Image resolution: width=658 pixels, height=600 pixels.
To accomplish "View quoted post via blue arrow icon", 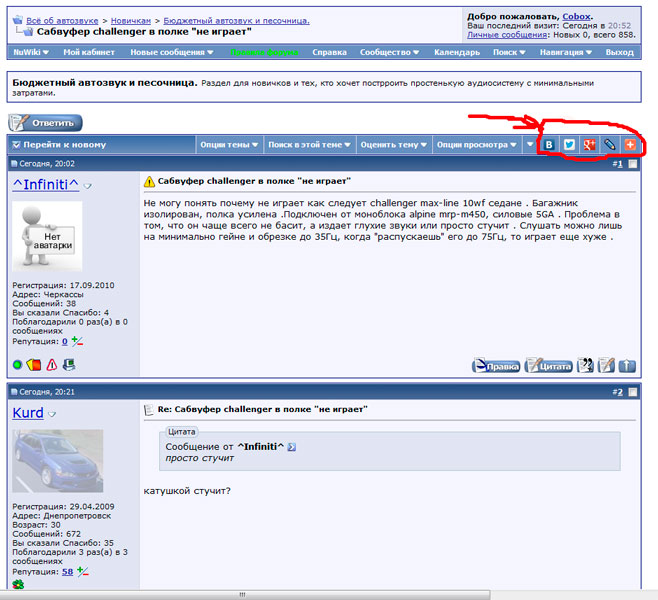I will pyautogui.click(x=292, y=446).
